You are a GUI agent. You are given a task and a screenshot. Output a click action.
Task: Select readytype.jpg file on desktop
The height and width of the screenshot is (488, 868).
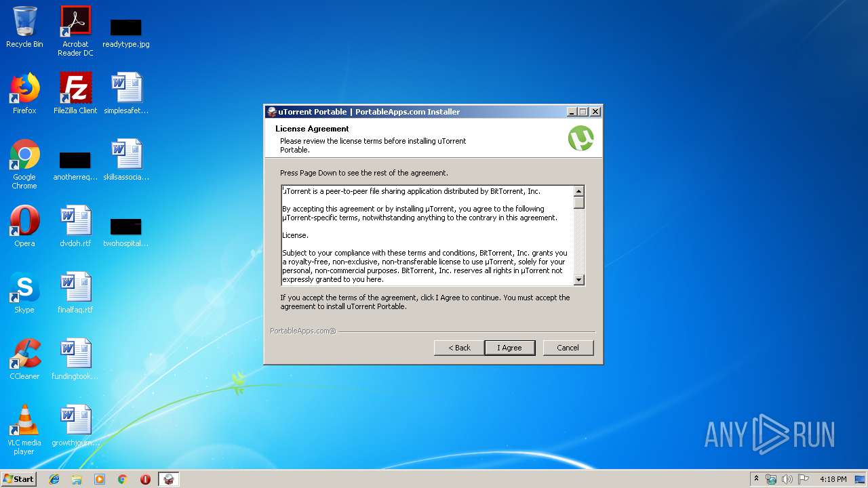coord(126,31)
